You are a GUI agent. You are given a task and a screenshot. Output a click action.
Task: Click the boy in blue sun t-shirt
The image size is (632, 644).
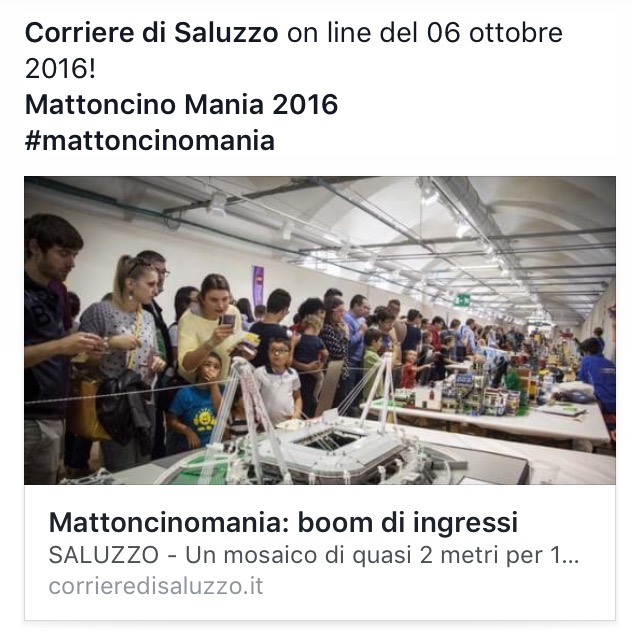point(196,405)
